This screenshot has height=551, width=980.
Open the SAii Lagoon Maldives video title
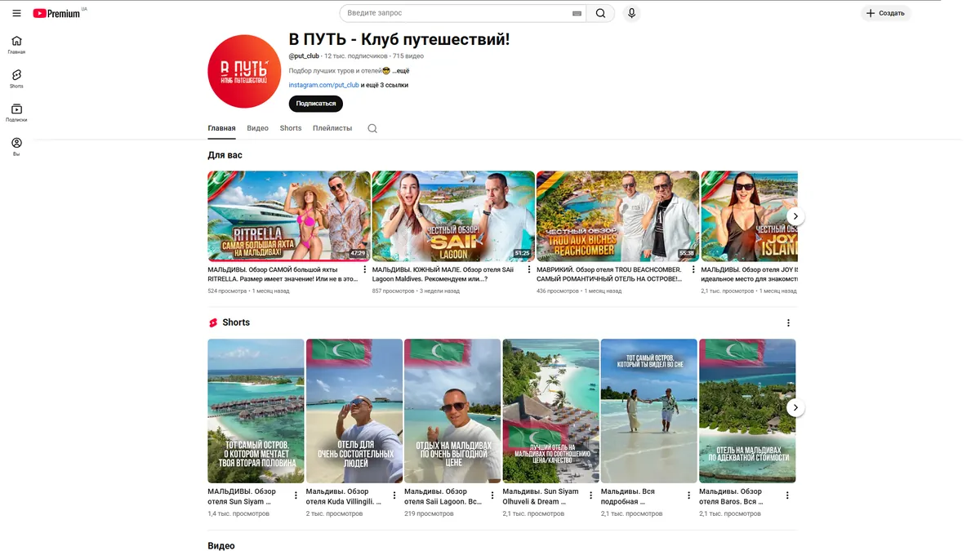[443, 273]
